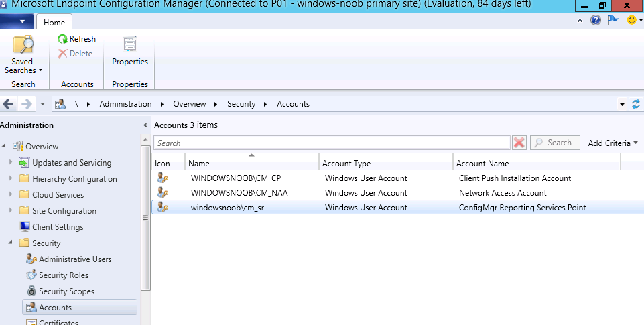The image size is (644, 325).
Task: Open the Properties ribbon button
Action: click(130, 50)
